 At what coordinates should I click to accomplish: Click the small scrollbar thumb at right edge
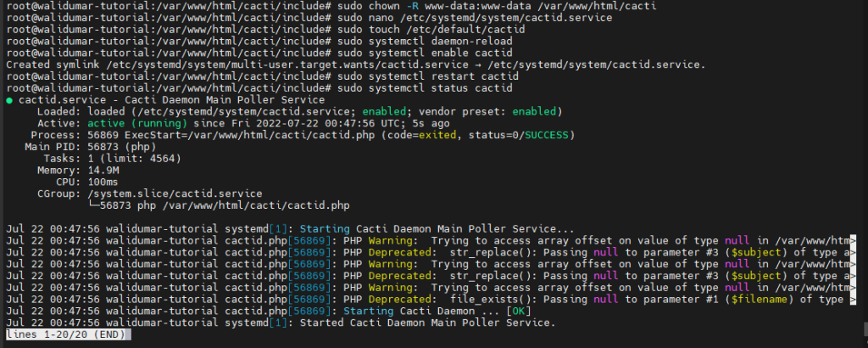pos(865,329)
